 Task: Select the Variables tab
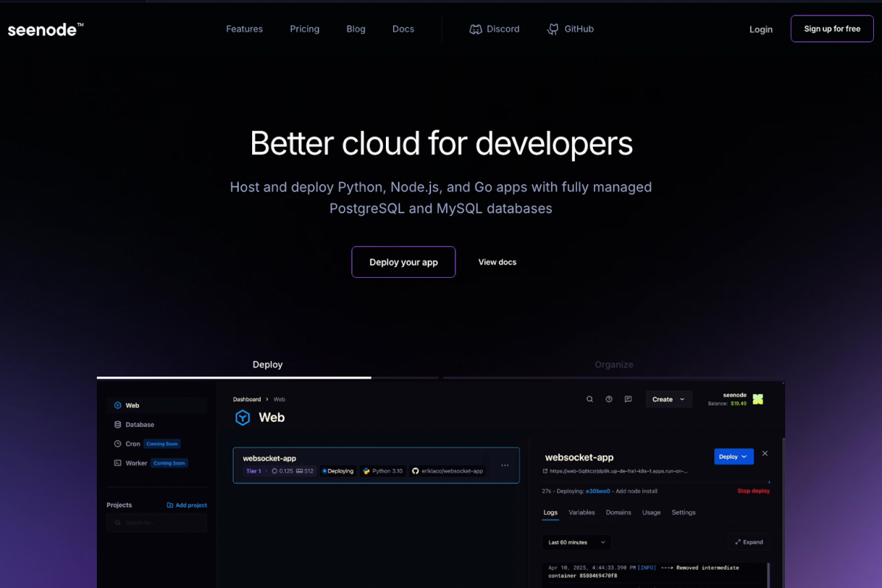(582, 512)
